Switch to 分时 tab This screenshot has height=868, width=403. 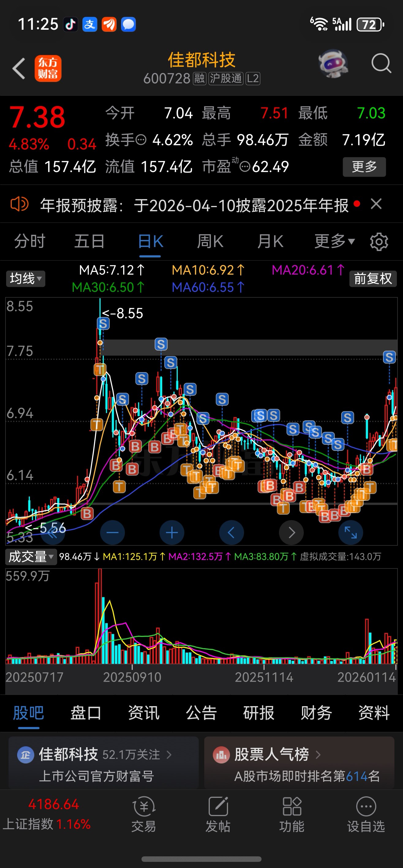pyautogui.click(x=30, y=241)
